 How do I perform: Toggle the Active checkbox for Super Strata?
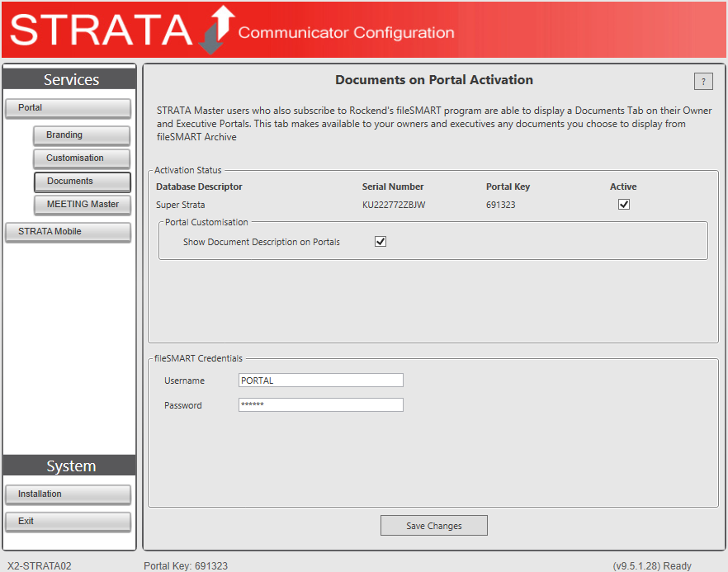(624, 205)
